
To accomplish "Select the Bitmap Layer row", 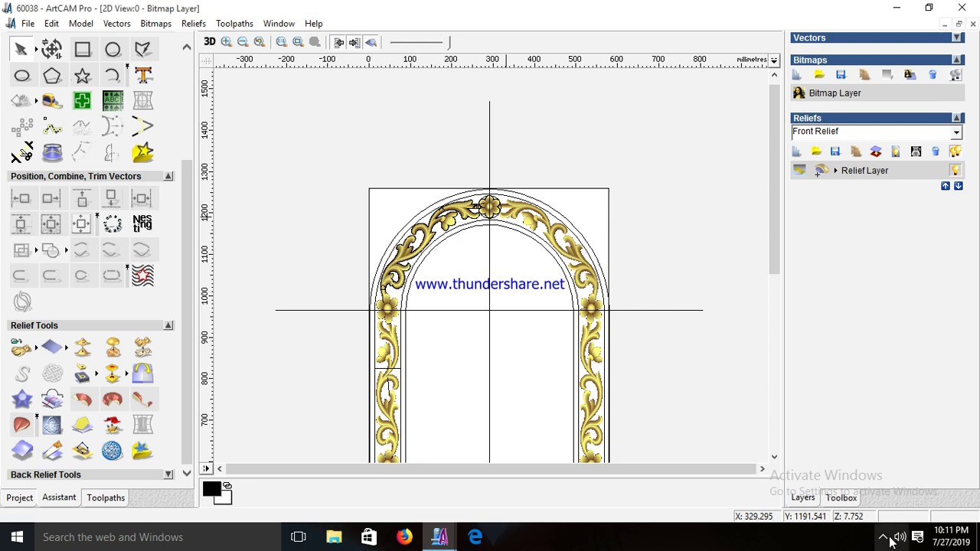I will click(877, 93).
